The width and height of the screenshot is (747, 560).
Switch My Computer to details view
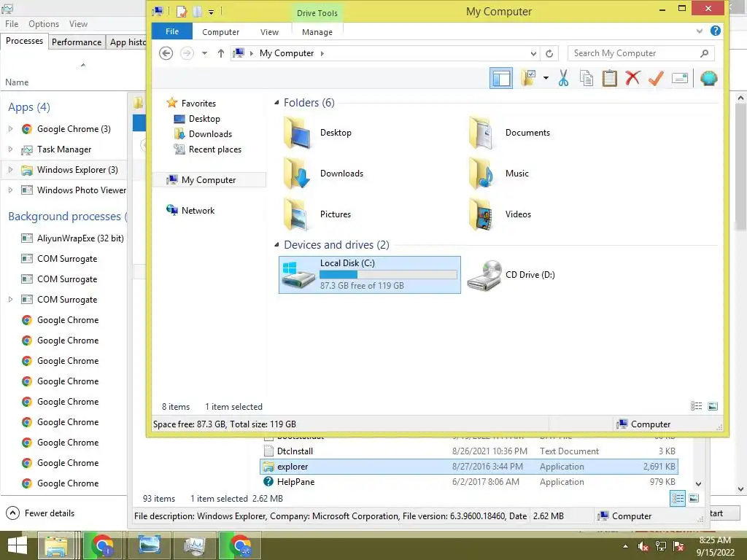[x=696, y=405]
